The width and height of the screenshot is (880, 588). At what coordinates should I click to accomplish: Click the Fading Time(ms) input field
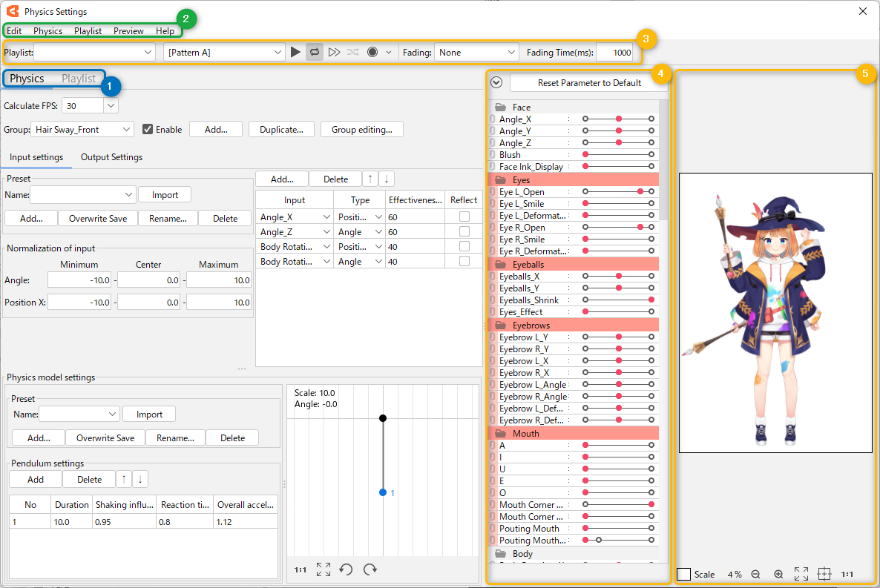614,53
